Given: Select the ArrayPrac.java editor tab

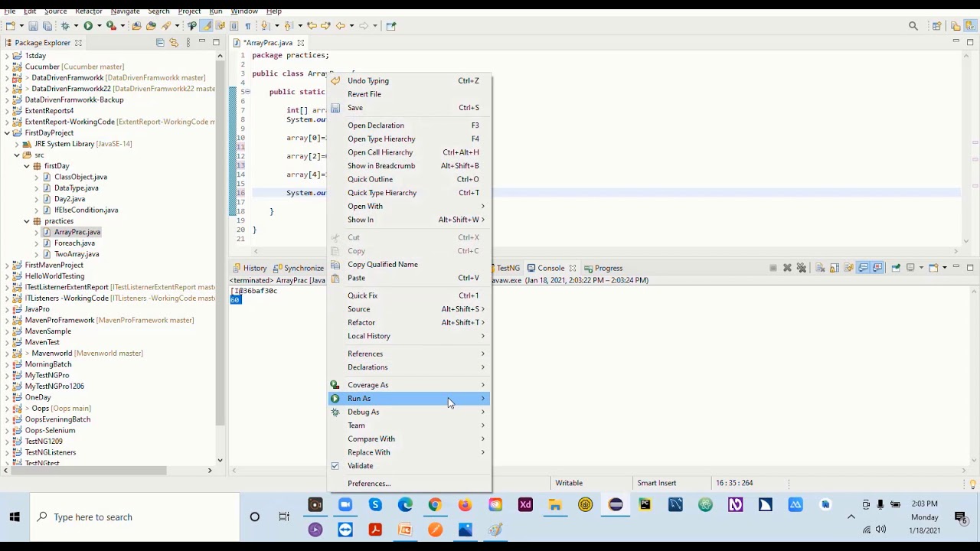Looking at the screenshot, I should [268, 43].
